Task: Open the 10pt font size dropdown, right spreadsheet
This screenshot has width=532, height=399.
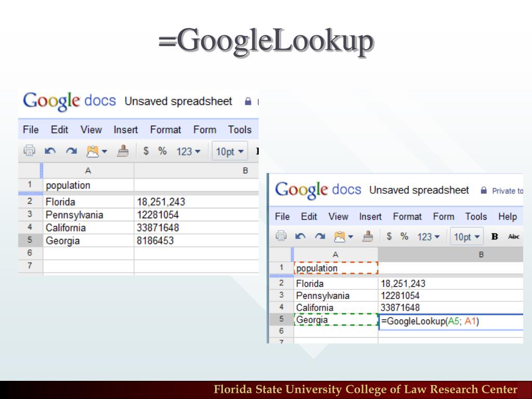Action: pyautogui.click(x=467, y=236)
